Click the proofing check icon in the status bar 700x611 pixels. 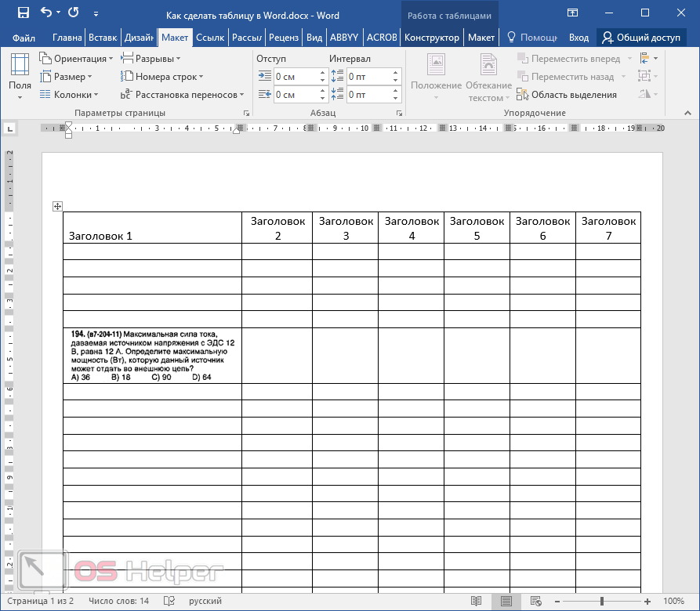169,601
